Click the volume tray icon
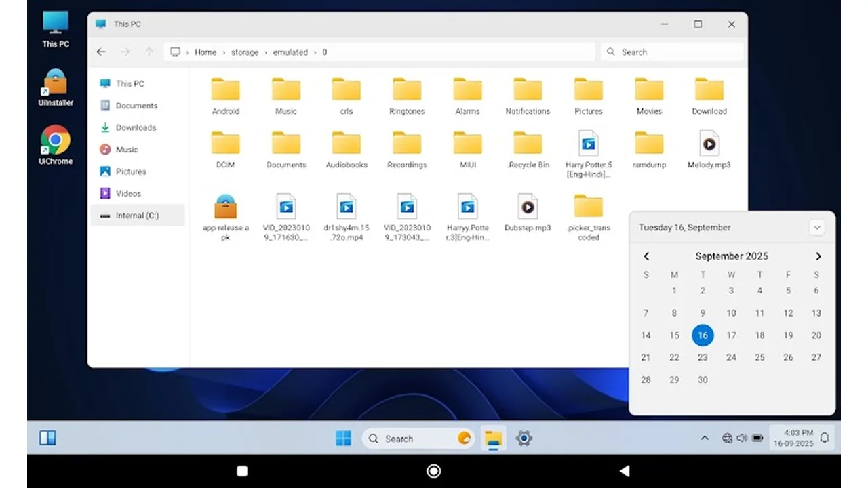Image resolution: width=868 pixels, height=488 pixels. [x=742, y=439]
